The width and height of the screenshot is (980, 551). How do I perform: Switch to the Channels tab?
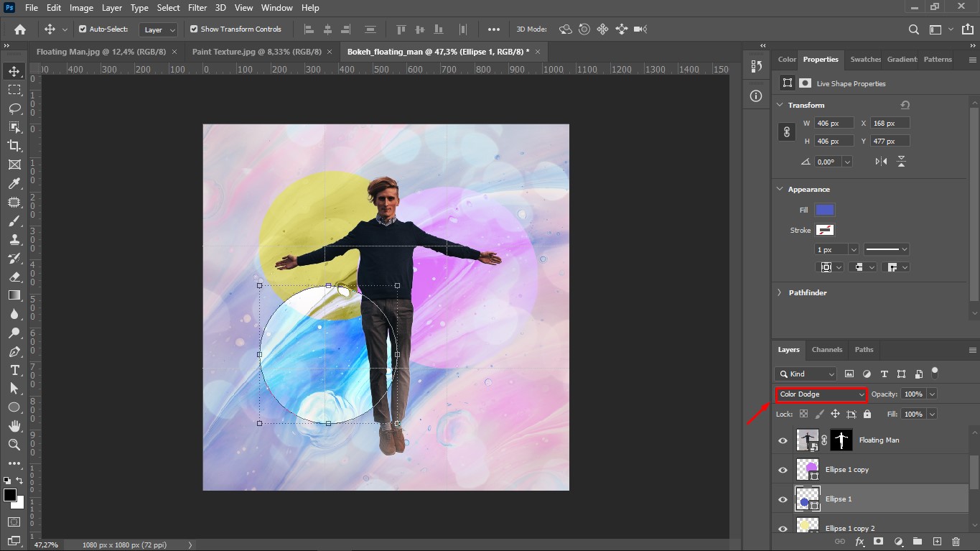(x=827, y=350)
